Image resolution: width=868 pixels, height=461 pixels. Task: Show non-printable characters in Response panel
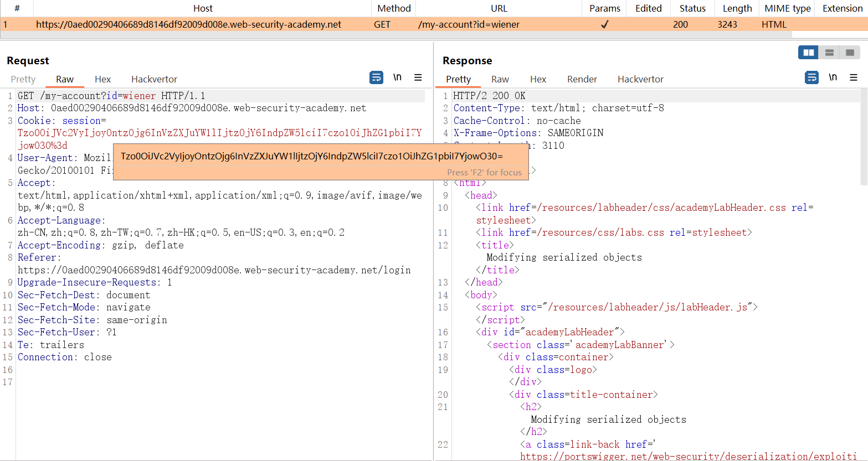pyautogui.click(x=833, y=77)
